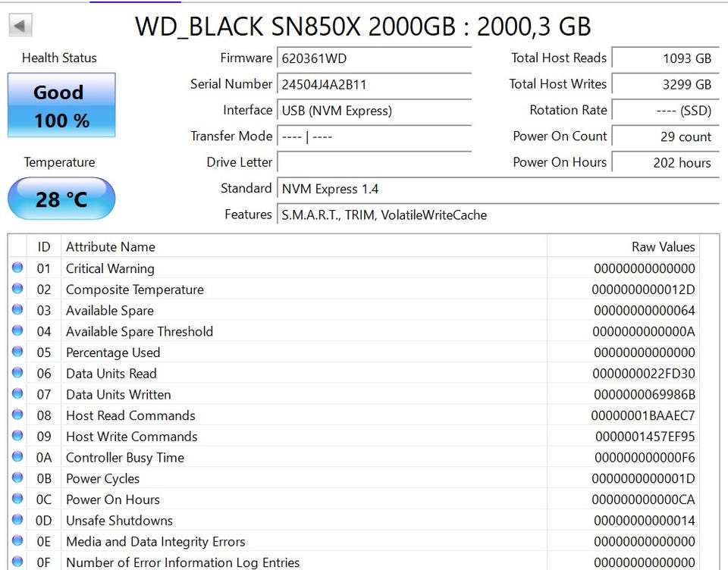Click the previous disk arrow button
Viewport: 728px width, 570px height.
[20, 25]
